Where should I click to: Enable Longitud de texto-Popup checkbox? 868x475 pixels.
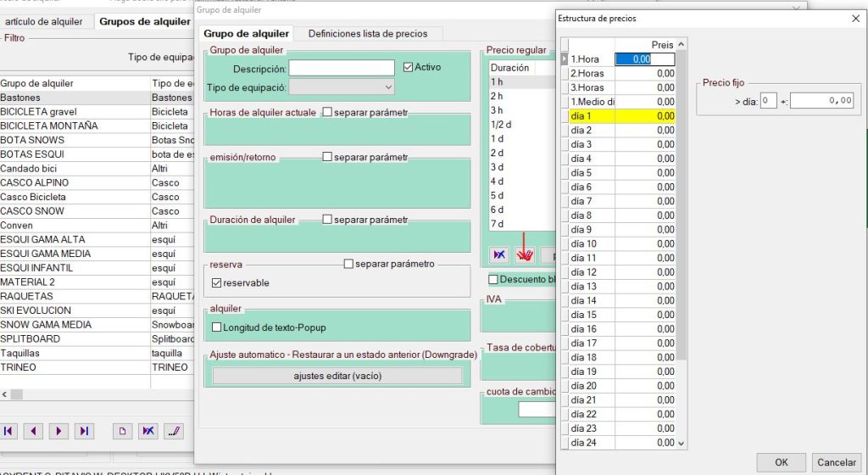click(x=216, y=327)
